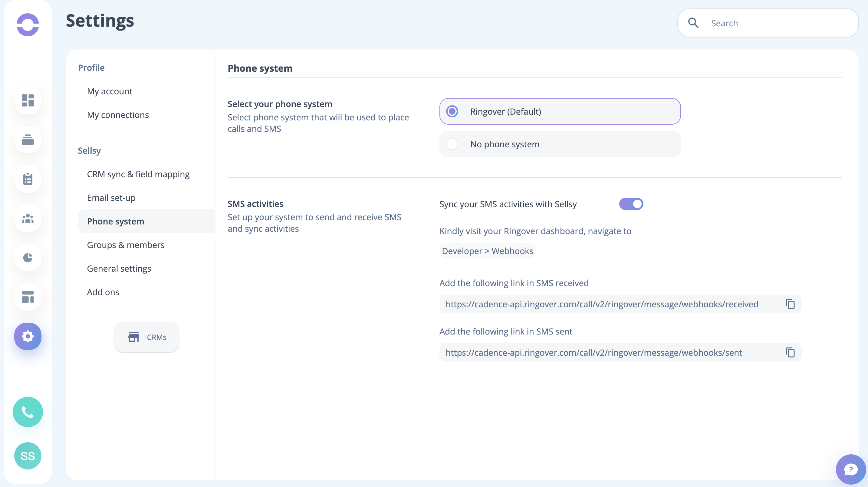Click the 'SMS activities' heading
Viewport: 868px width, 487px height.
tap(255, 204)
